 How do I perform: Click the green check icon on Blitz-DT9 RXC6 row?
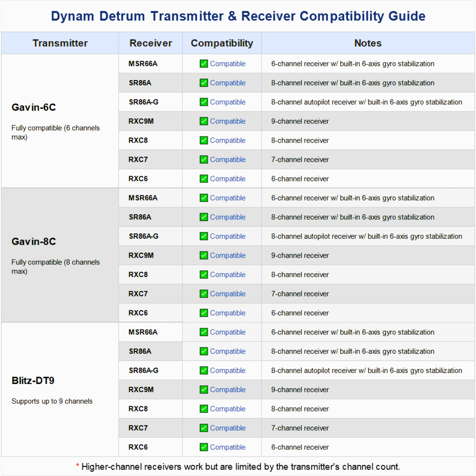(203, 447)
